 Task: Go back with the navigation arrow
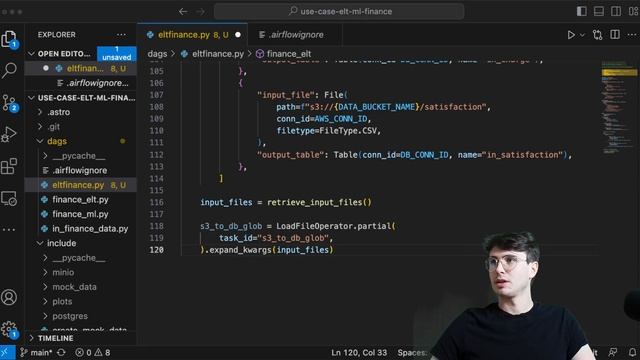click(183, 11)
